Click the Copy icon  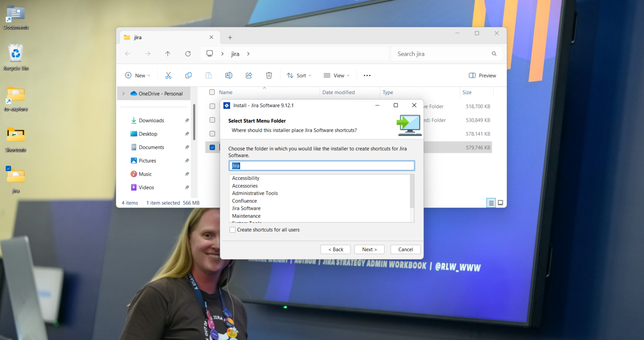click(x=188, y=75)
